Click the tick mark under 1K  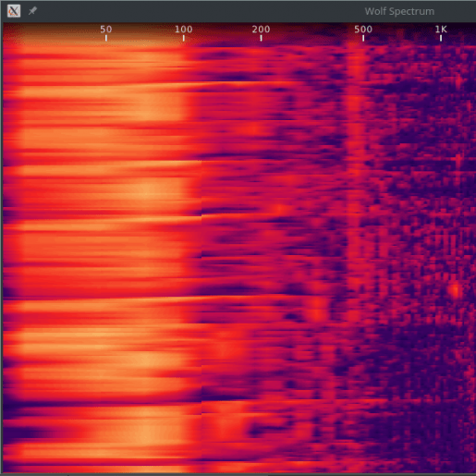click(x=441, y=38)
